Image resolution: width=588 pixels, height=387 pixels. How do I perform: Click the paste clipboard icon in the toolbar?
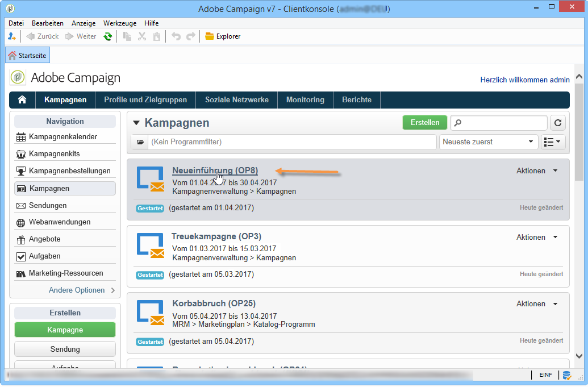pyautogui.click(x=157, y=36)
